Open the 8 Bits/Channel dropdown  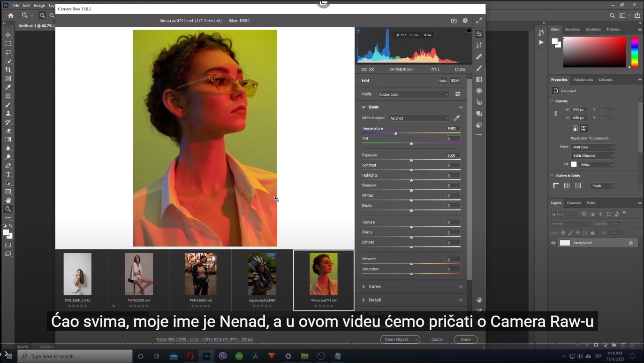[593, 156]
